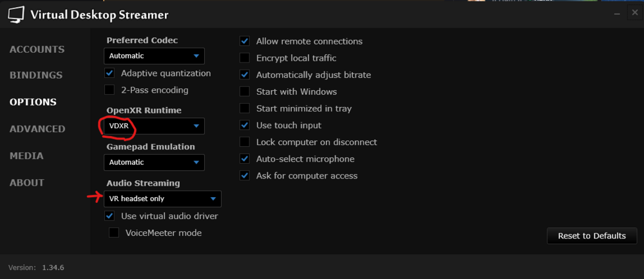Enable 2-Pass encoding
This screenshot has height=279, width=644.
109,90
